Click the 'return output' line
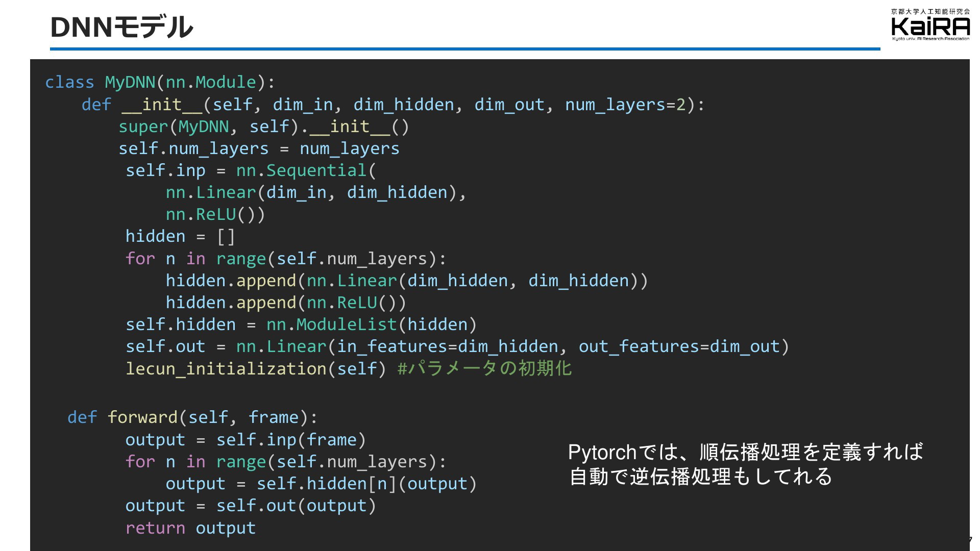980x551 pixels. 190,528
